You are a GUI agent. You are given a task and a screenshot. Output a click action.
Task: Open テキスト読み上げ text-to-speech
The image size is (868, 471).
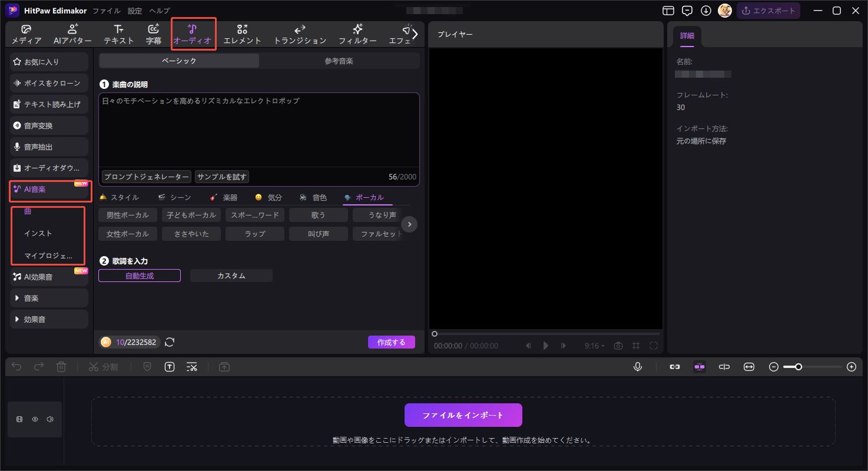(49, 104)
